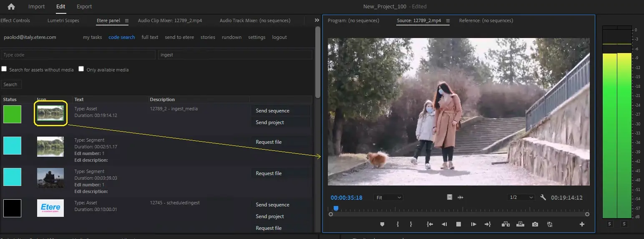
Task: Solo the left audio meter channel
Action: coord(609,224)
